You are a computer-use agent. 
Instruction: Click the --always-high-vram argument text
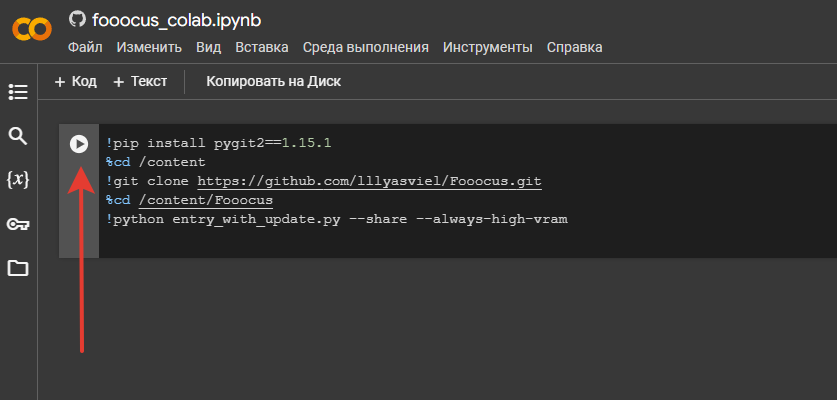tap(492, 219)
